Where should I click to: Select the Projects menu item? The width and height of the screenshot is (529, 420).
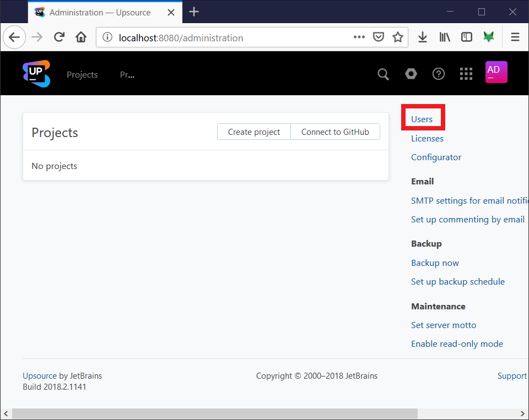pos(82,74)
